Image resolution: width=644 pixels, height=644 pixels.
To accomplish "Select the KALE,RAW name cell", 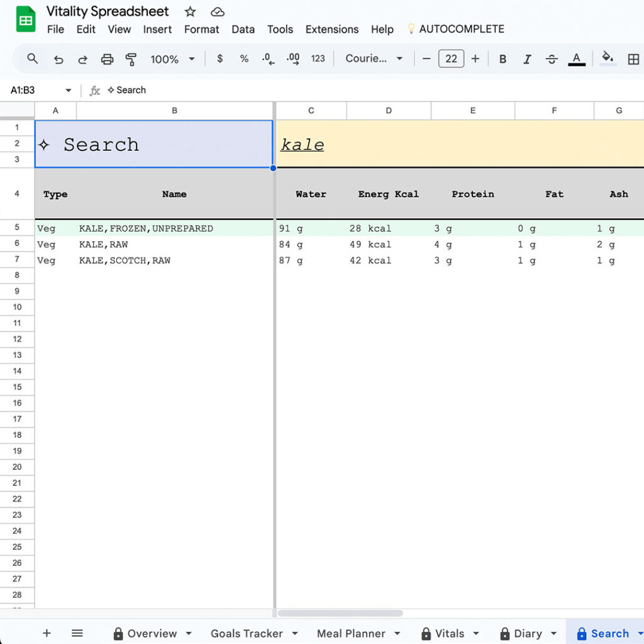I will click(x=175, y=244).
